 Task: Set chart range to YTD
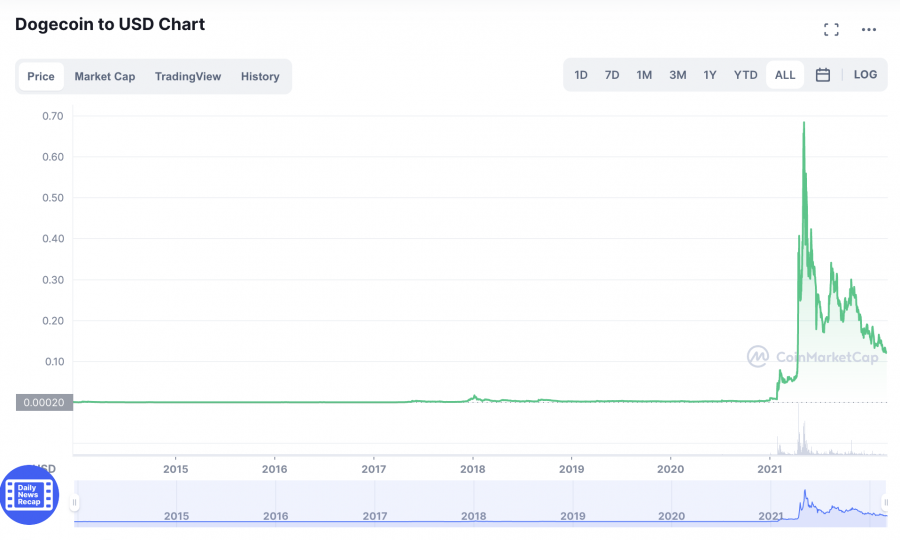pos(746,75)
